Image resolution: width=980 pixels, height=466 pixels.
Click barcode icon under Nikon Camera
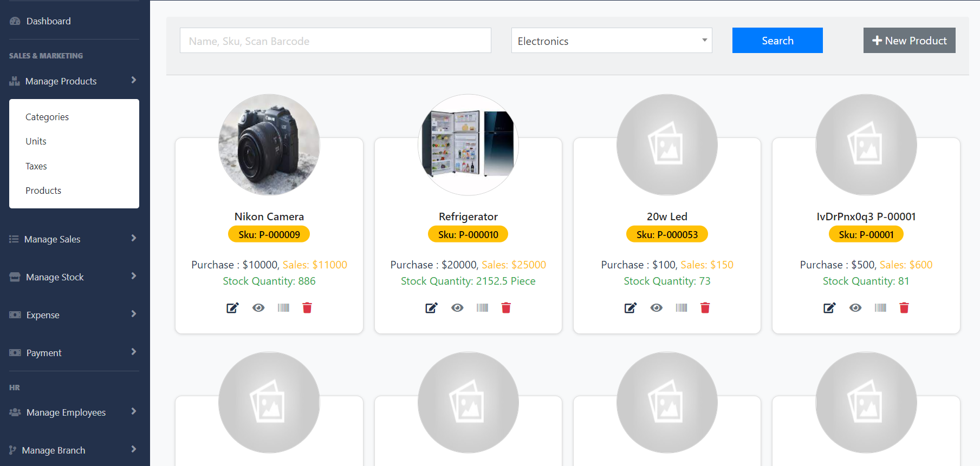(x=283, y=308)
